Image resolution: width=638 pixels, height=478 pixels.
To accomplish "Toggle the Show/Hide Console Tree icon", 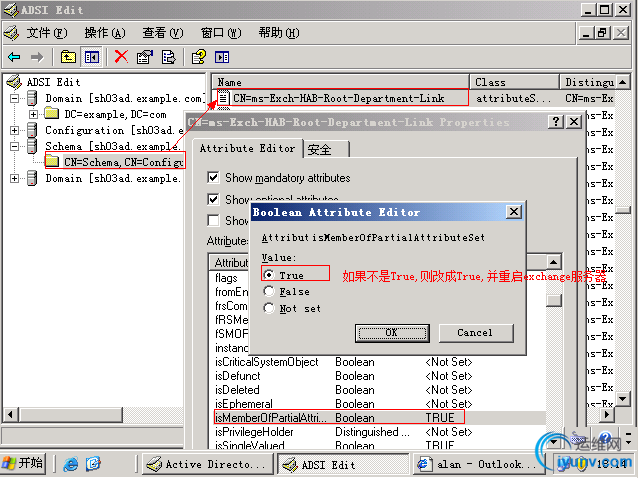I will coord(92,57).
